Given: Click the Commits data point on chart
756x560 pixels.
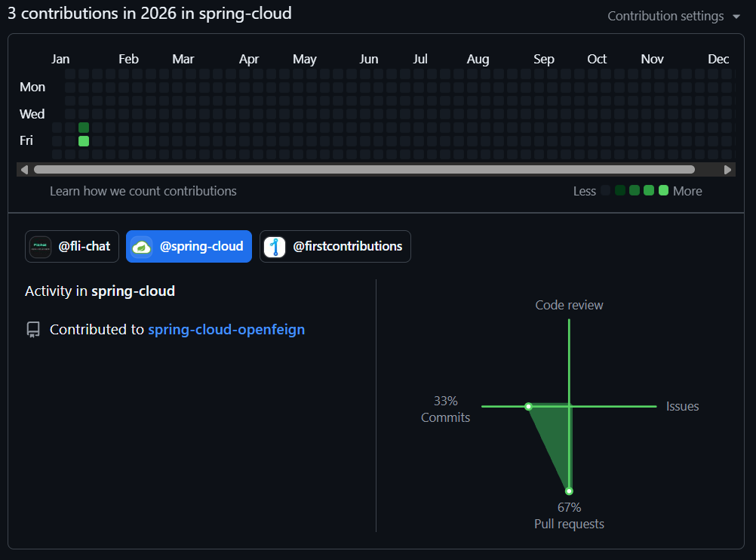Looking at the screenshot, I should (528, 407).
